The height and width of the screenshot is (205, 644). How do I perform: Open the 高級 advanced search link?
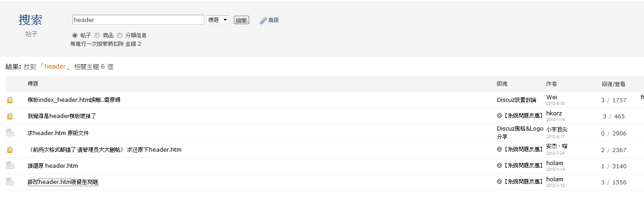tap(273, 20)
